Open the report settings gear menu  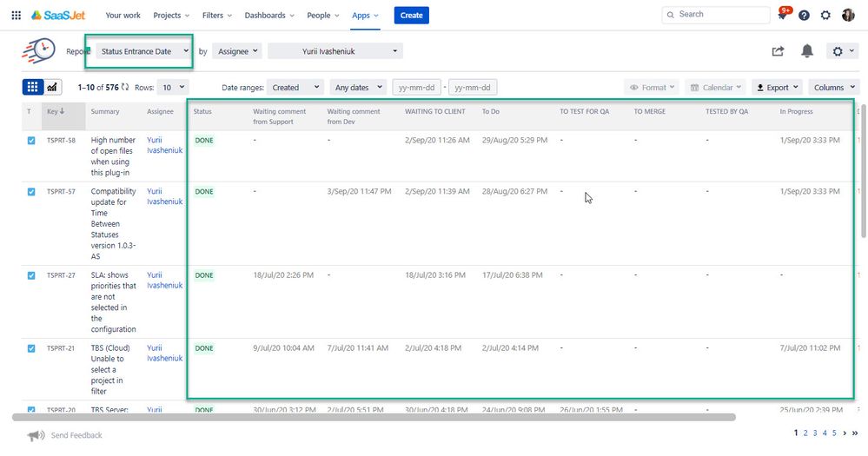[842, 51]
